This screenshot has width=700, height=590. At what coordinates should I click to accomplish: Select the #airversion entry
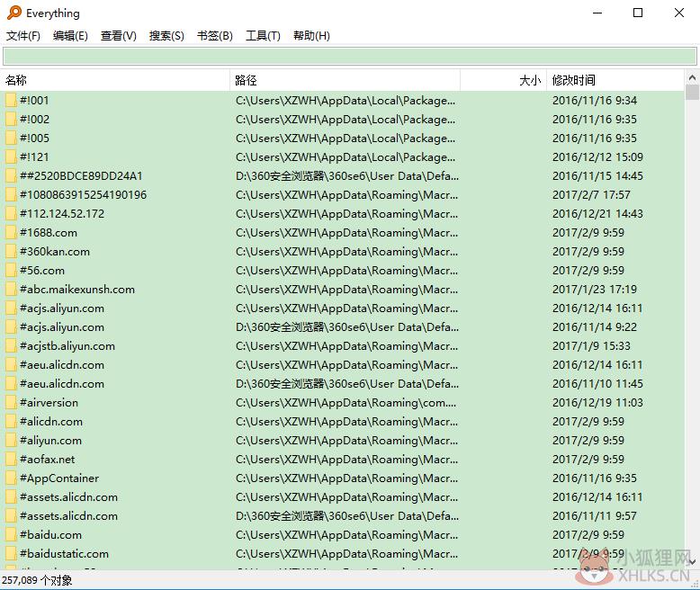click(x=49, y=403)
